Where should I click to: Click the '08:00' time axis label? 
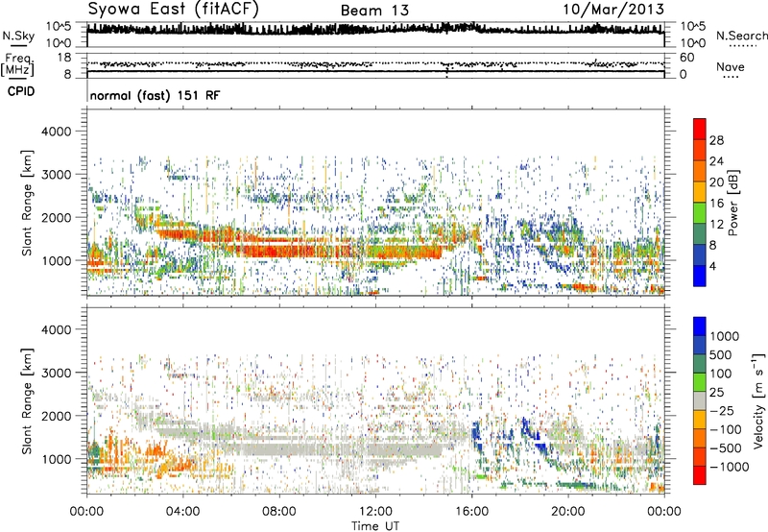pos(278,512)
